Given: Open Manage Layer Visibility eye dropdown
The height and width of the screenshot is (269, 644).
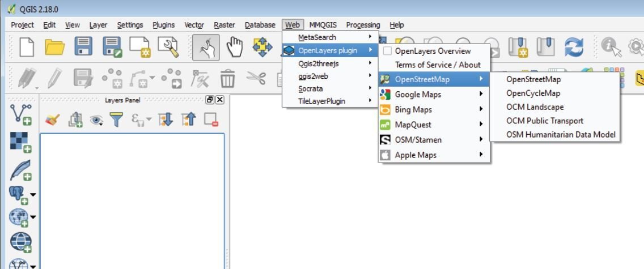Looking at the screenshot, I should click(x=96, y=119).
